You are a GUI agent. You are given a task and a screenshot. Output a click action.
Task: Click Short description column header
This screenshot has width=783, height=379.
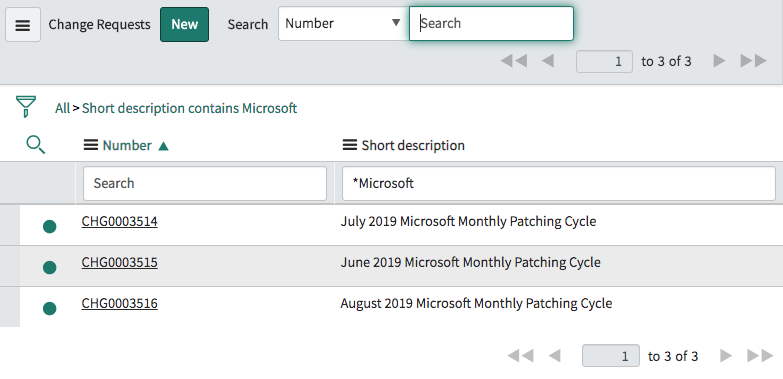pyautogui.click(x=413, y=145)
